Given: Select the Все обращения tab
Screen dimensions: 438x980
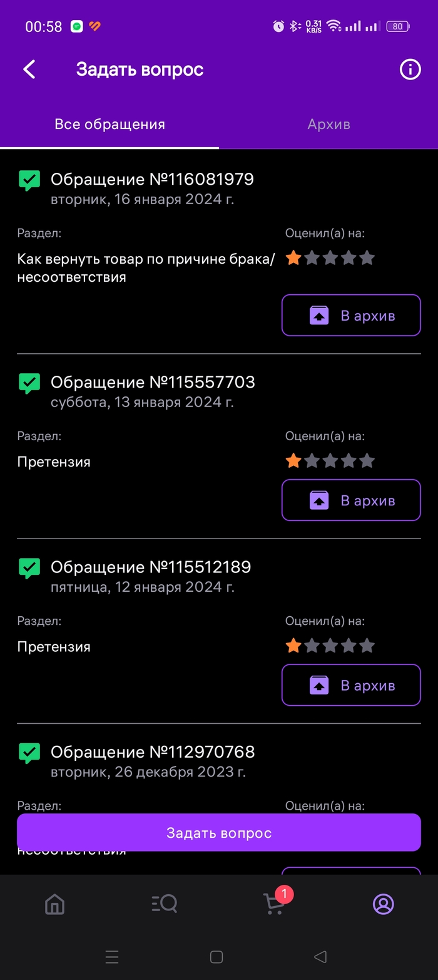Looking at the screenshot, I should point(109,124).
